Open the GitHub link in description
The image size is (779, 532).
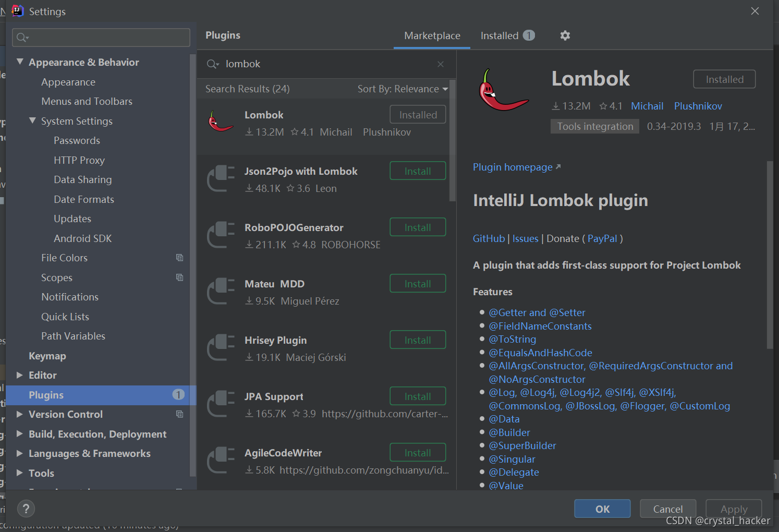click(x=489, y=239)
